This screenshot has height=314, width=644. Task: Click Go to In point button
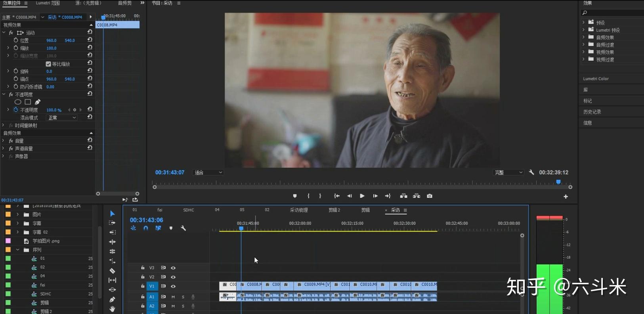pos(337,196)
